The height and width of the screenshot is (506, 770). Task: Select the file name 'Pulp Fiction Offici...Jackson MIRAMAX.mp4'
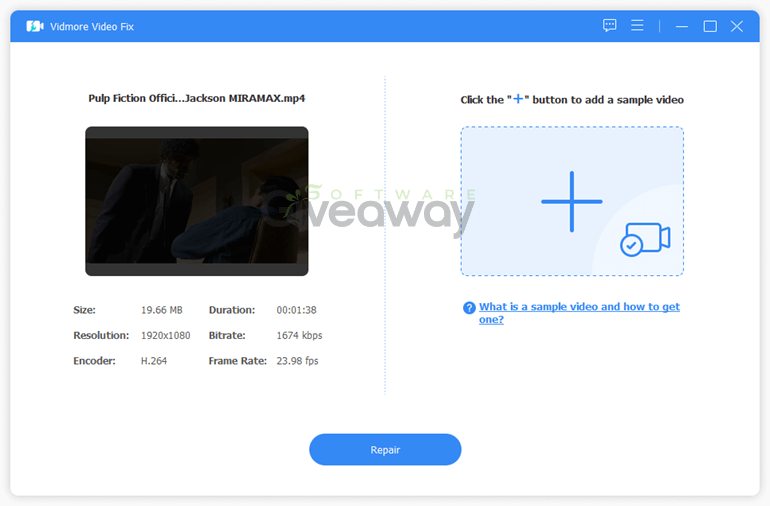click(x=196, y=98)
